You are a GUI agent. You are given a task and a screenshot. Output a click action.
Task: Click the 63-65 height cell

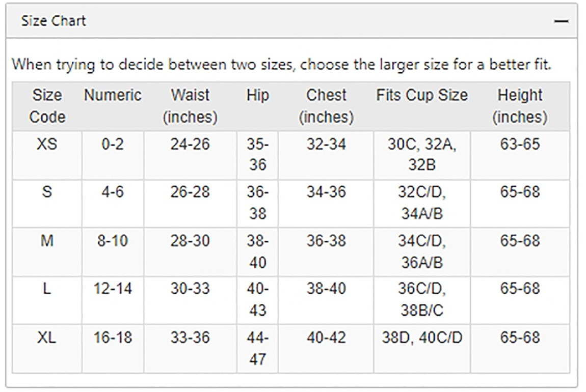pos(520,155)
